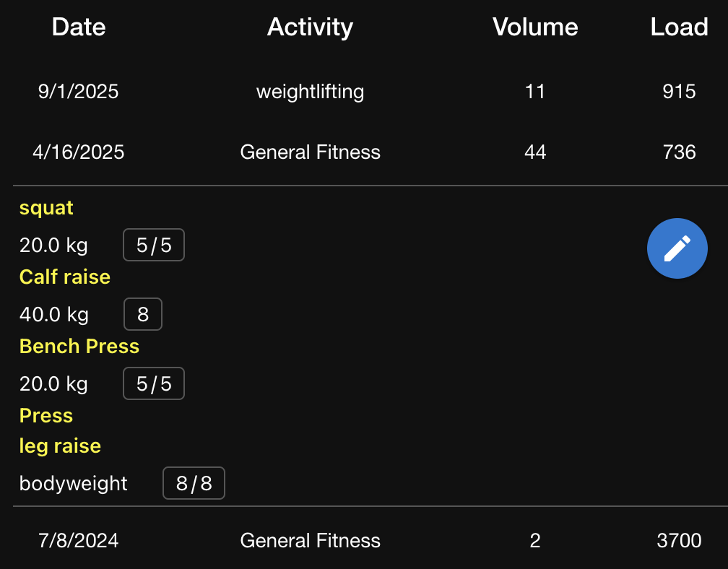Click the yellow Press exercise name

point(46,416)
